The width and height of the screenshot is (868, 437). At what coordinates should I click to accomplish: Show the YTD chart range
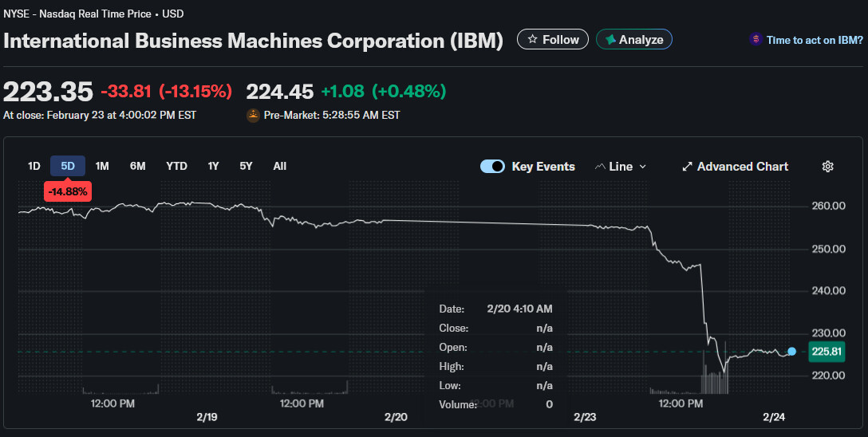pos(176,166)
